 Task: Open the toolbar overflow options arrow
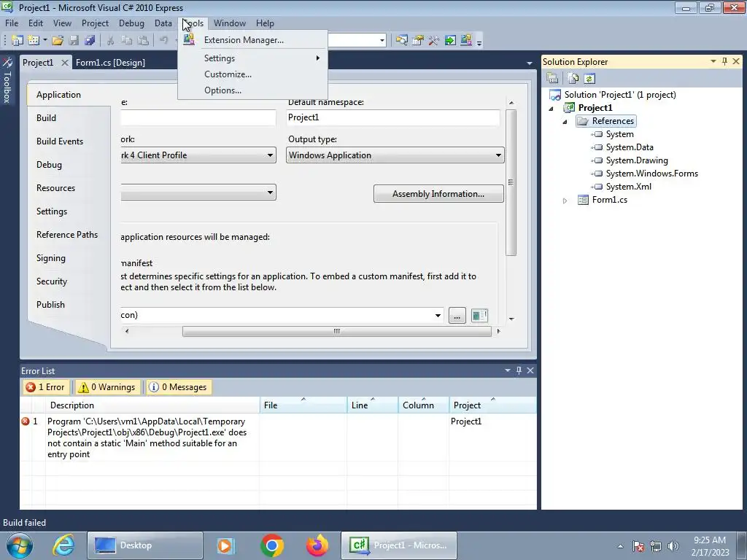tap(479, 42)
